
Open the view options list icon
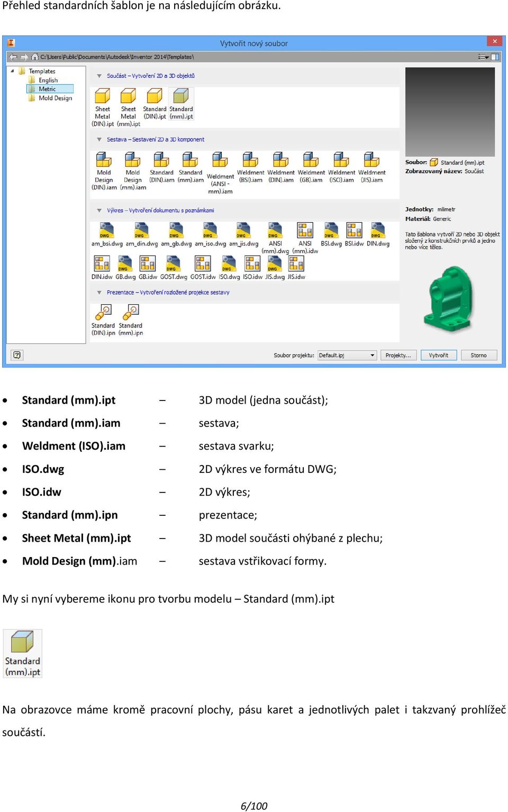tap(483, 57)
